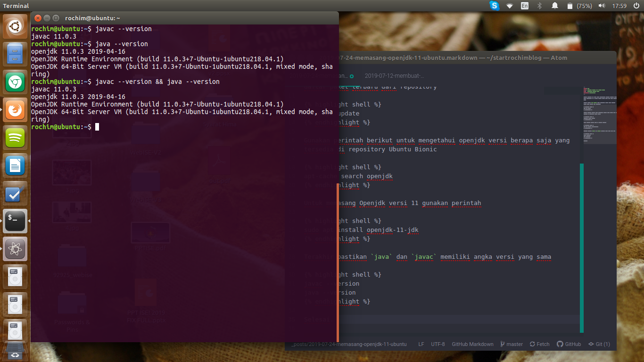The height and width of the screenshot is (362, 644).
Task: Open LibreOffice Writer from the launcher
Action: pos(16,165)
